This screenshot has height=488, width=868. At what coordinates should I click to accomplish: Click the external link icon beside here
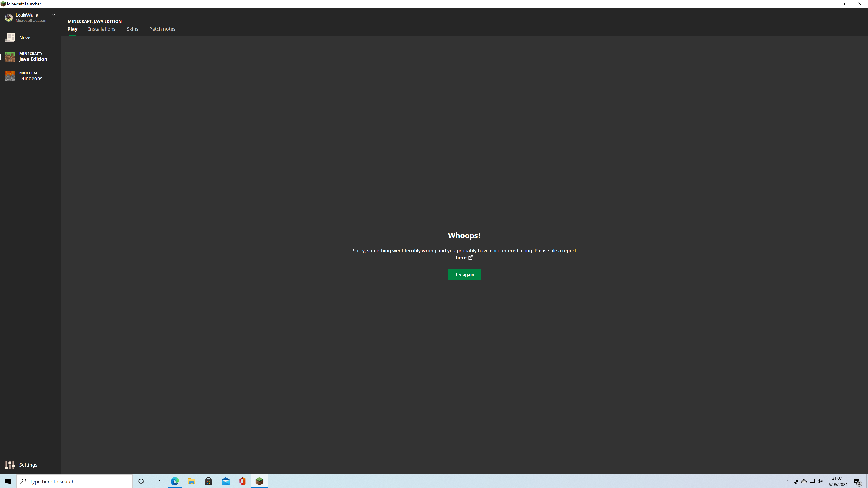point(471,258)
